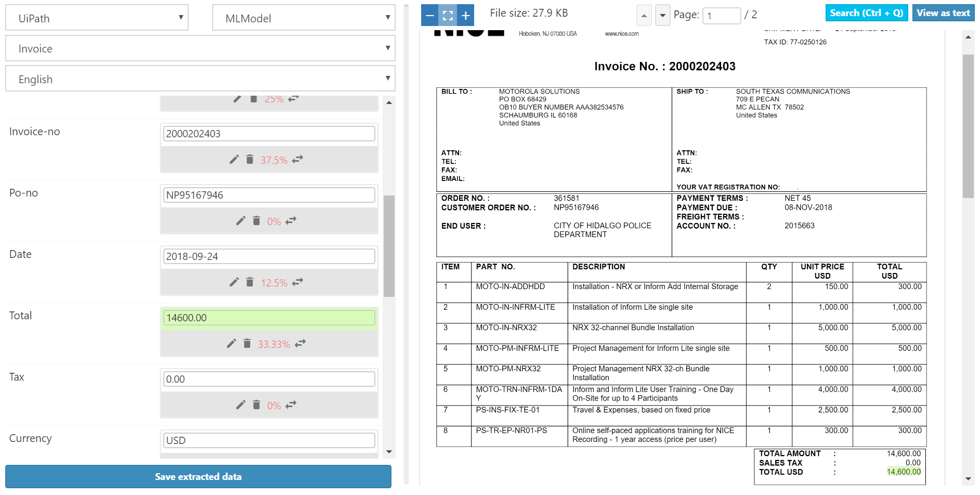Click the 33.33% confidence value

274,344
